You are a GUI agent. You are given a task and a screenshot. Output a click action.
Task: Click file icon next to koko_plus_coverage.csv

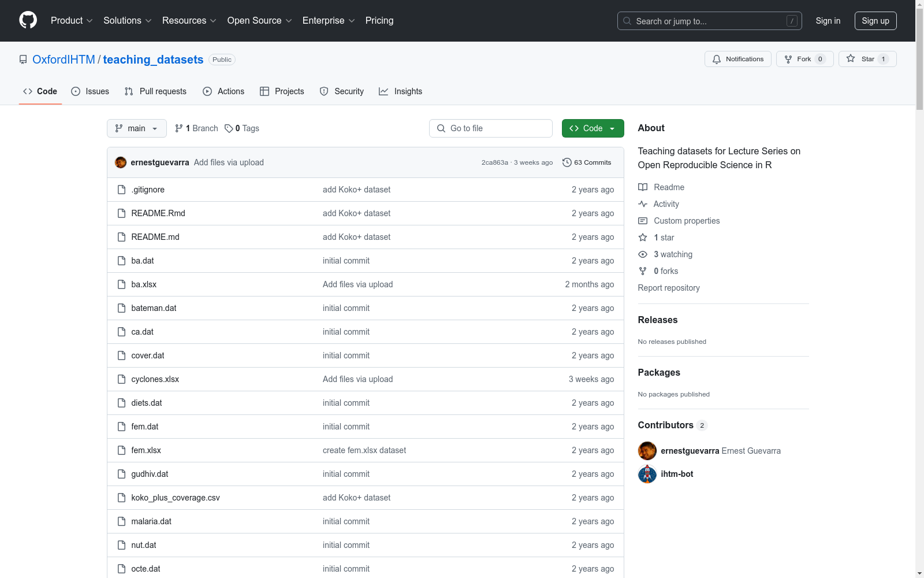tap(121, 498)
